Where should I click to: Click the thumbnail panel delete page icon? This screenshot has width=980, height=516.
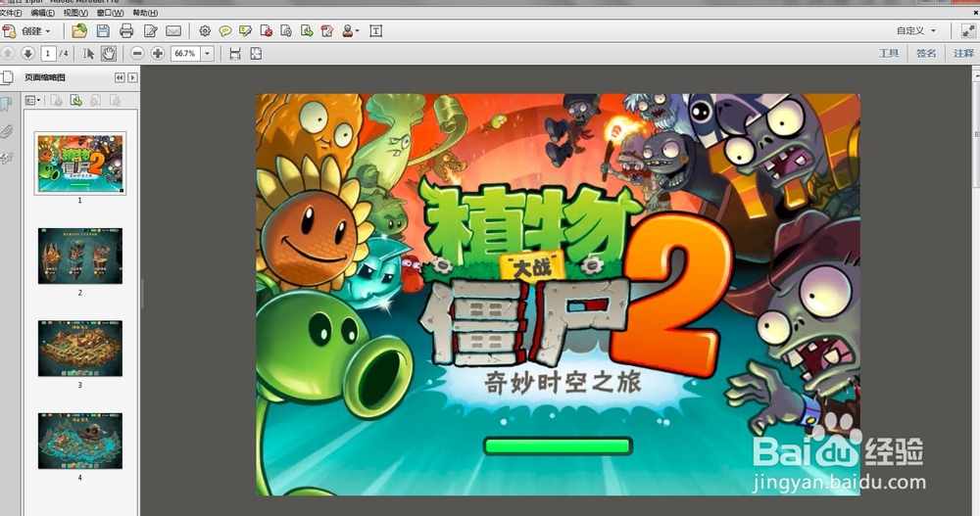coord(56,100)
